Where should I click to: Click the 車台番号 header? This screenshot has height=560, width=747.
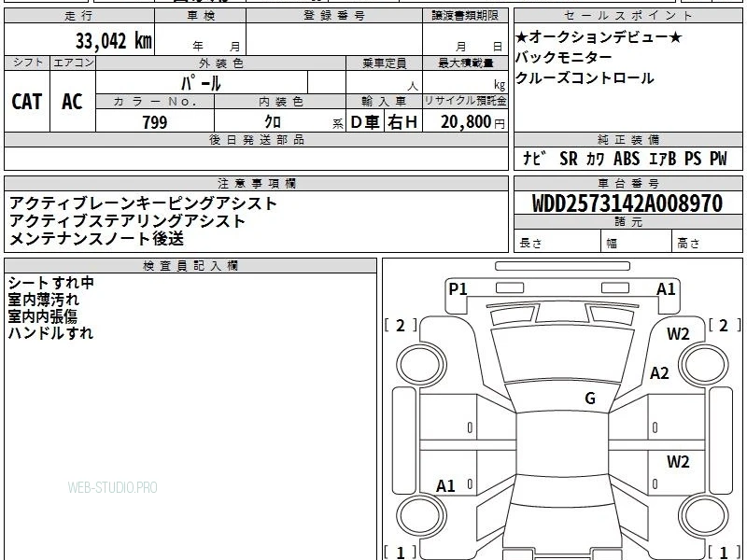(627, 183)
